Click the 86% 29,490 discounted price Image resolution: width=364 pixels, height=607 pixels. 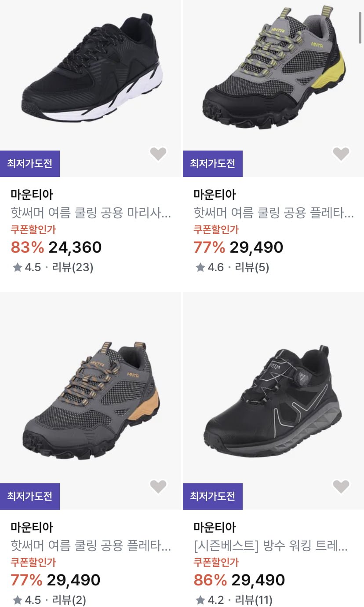click(x=240, y=580)
